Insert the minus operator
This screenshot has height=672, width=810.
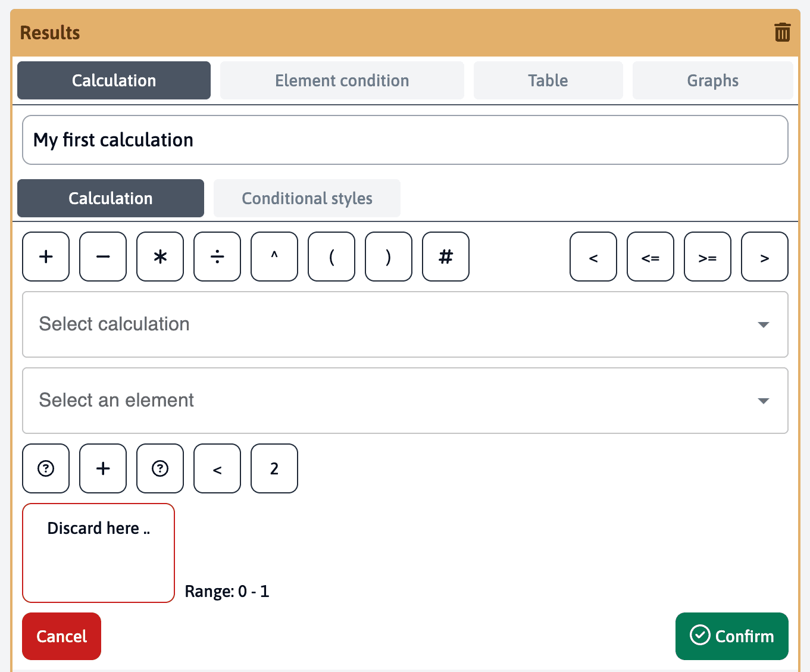(x=103, y=257)
